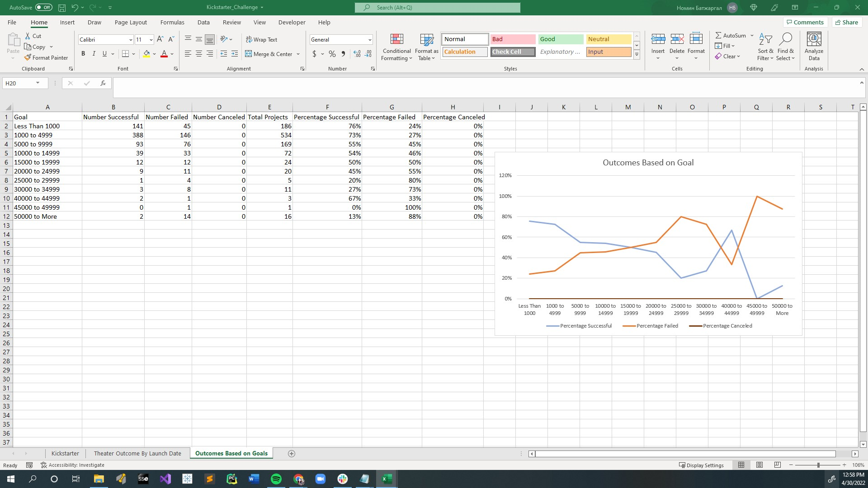Image resolution: width=868 pixels, height=488 pixels.
Task: Click the Percent Style icon
Action: pos(332,54)
